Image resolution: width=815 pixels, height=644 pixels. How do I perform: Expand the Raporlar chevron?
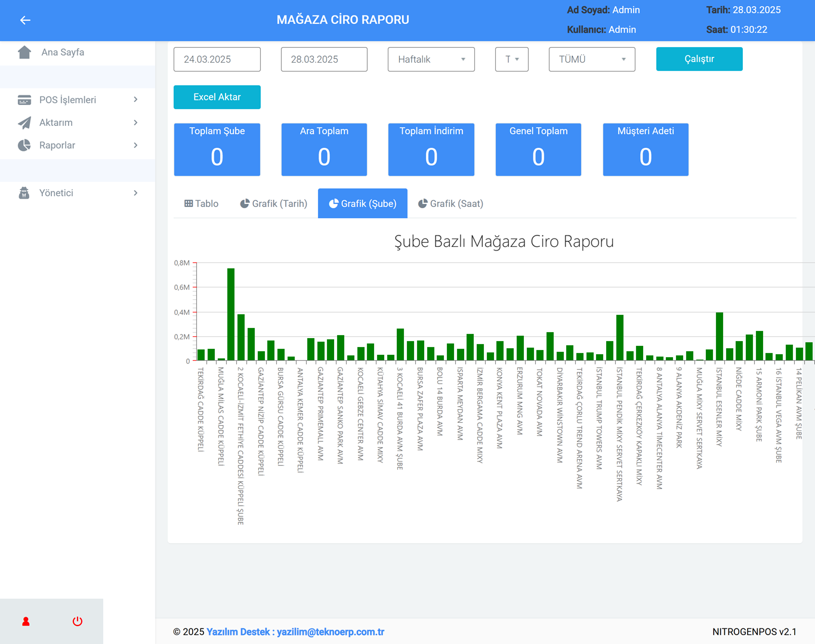point(136,145)
